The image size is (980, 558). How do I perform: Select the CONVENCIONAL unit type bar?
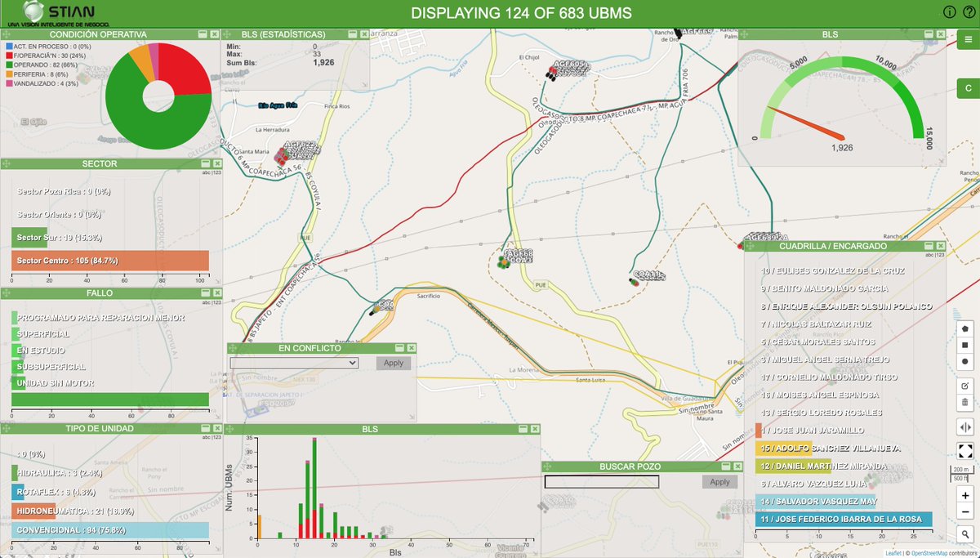pos(110,529)
